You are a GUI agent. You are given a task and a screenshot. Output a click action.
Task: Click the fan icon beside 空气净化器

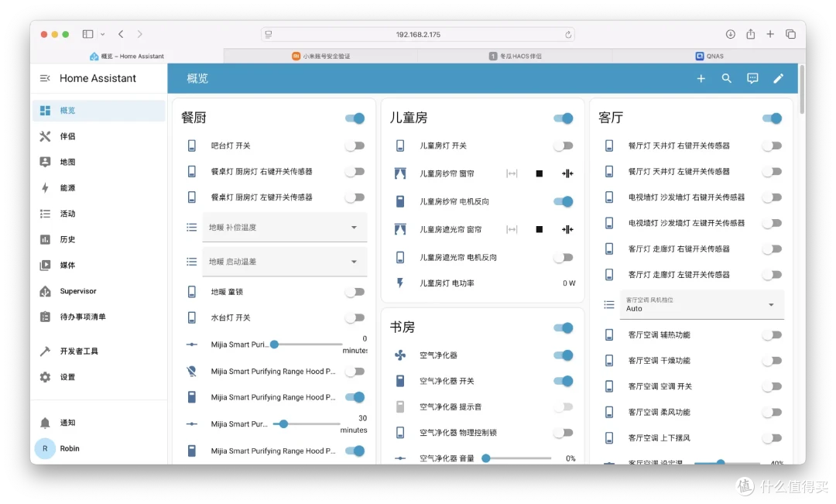400,355
